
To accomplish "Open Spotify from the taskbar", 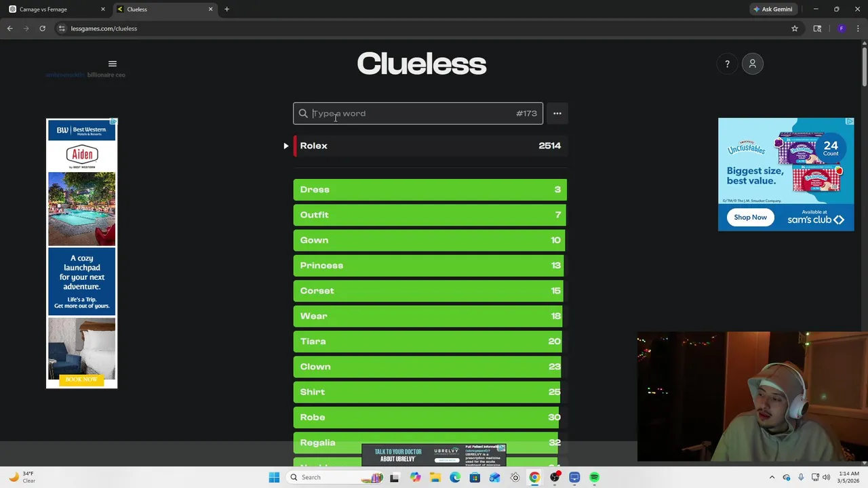I will point(594,477).
